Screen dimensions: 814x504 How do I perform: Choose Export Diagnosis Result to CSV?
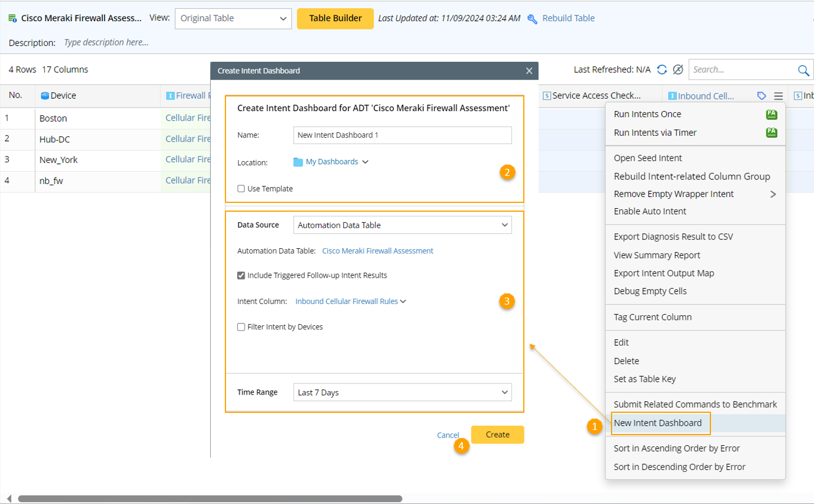click(673, 236)
